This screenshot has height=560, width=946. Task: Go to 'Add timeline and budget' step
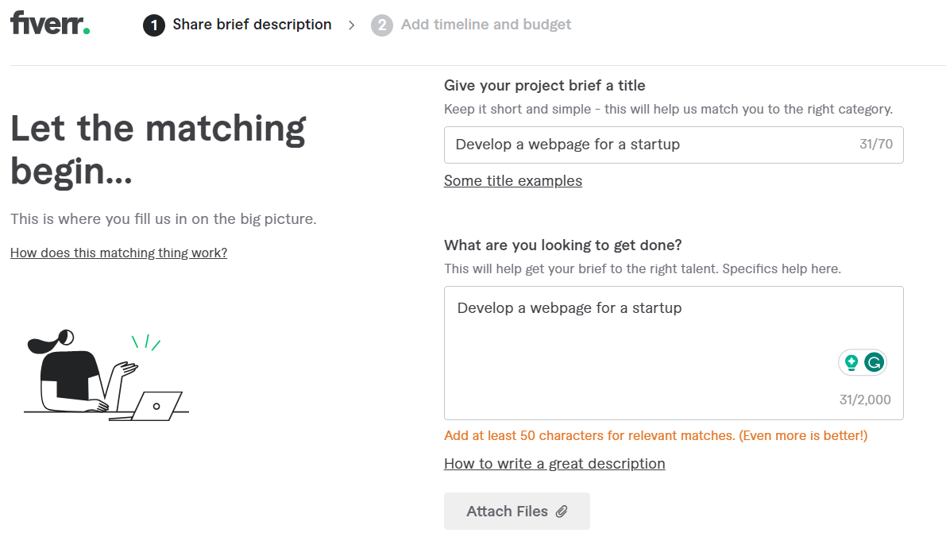[485, 25]
